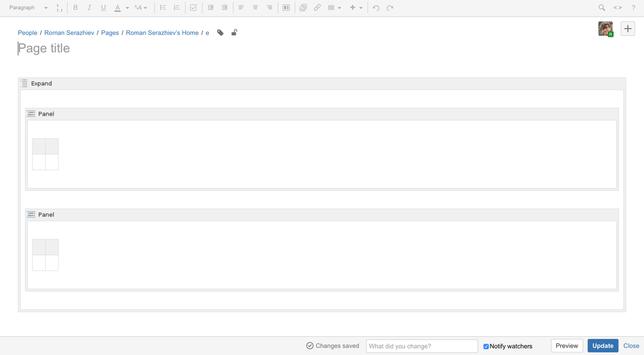Apply the current text color
The image size is (644, 355).
coord(117,8)
